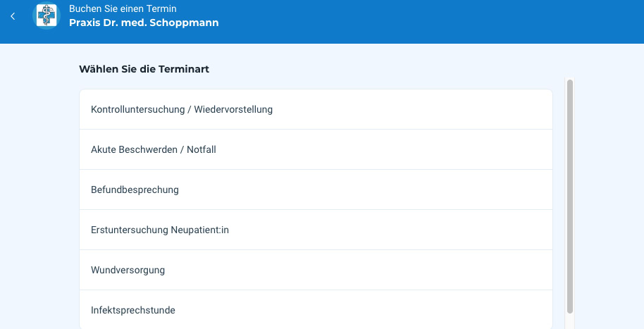Click the back arrow in the header
644x329 pixels.
13,15
